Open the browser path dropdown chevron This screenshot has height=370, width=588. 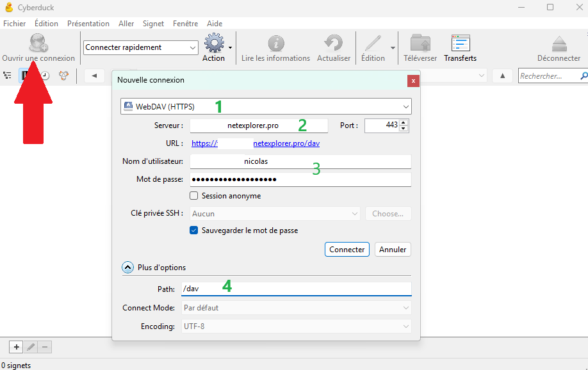482,76
